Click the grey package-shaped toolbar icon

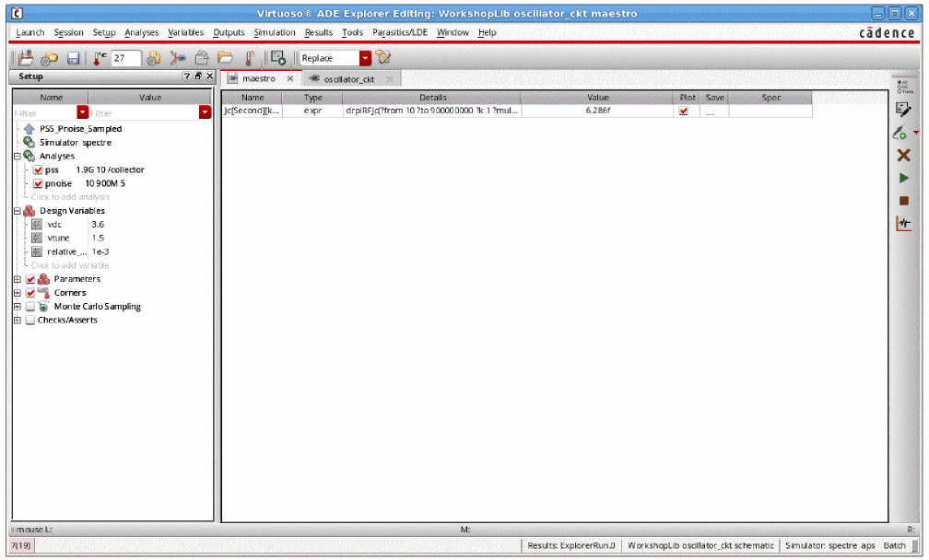pos(202,58)
